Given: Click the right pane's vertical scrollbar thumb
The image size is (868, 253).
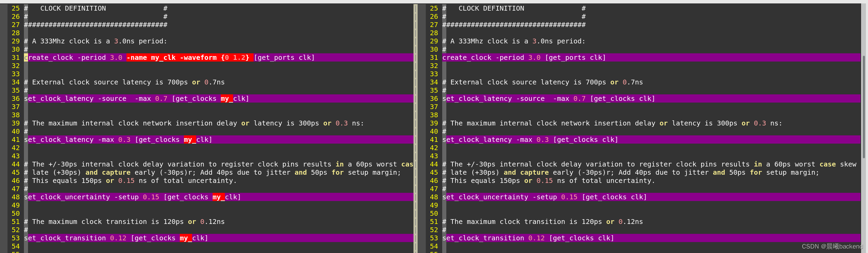Looking at the screenshot, I should point(864,107).
